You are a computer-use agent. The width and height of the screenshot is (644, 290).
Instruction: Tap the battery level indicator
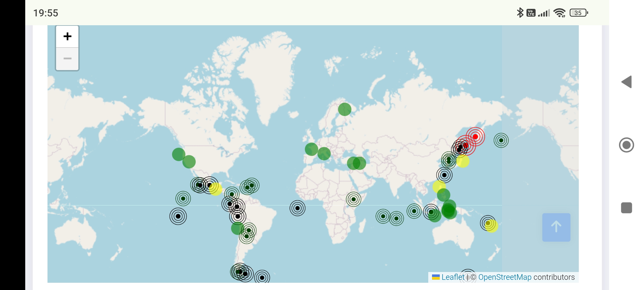coord(579,13)
